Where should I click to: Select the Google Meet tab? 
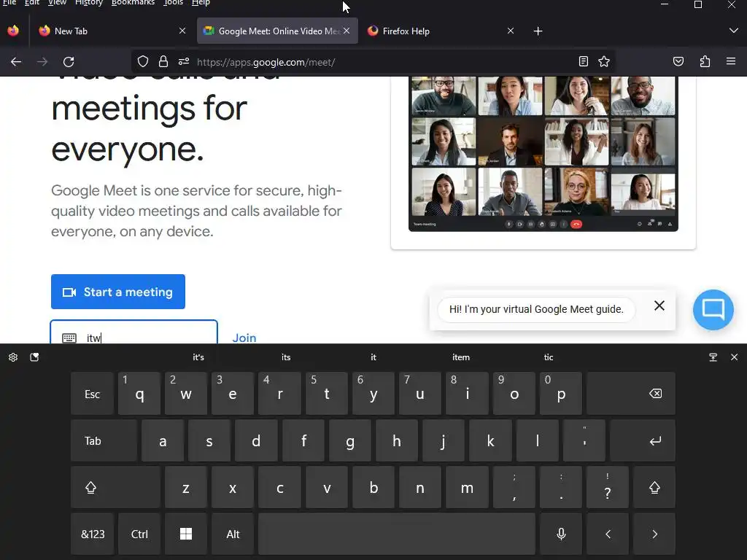click(x=277, y=31)
